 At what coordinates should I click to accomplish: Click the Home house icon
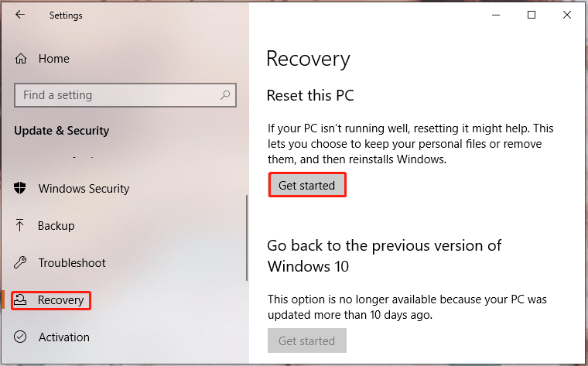pyautogui.click(x=21, y=59)
